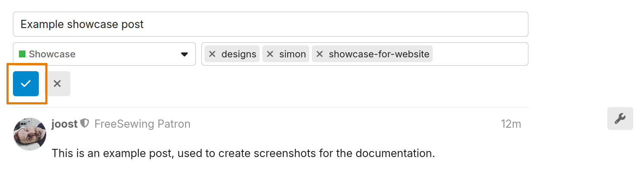Save the edits with the blue checkmark button
This screenshot has height=170, width=644.
pyautogui.click(x=26, y=84)
